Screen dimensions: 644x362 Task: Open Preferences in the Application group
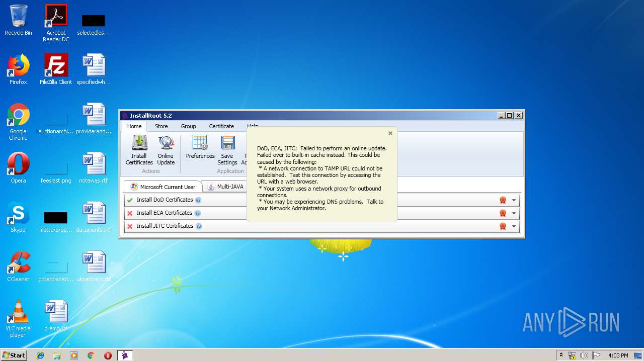pos(200,147)
